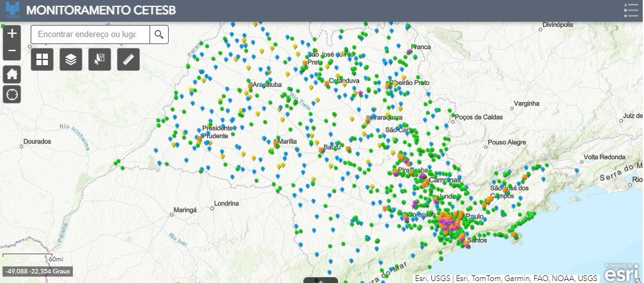Click the magnifier search button
The height and width of the screenshot is (283, 644).
coord(159,34)
